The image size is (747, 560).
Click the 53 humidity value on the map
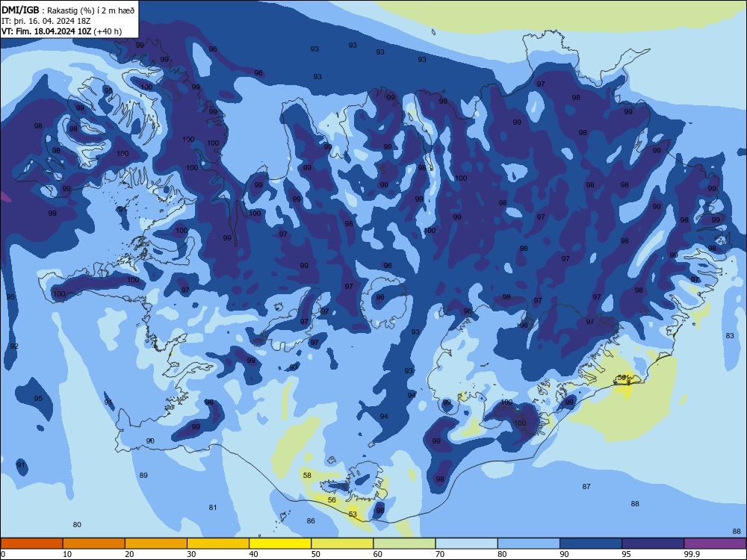(353, 514)
